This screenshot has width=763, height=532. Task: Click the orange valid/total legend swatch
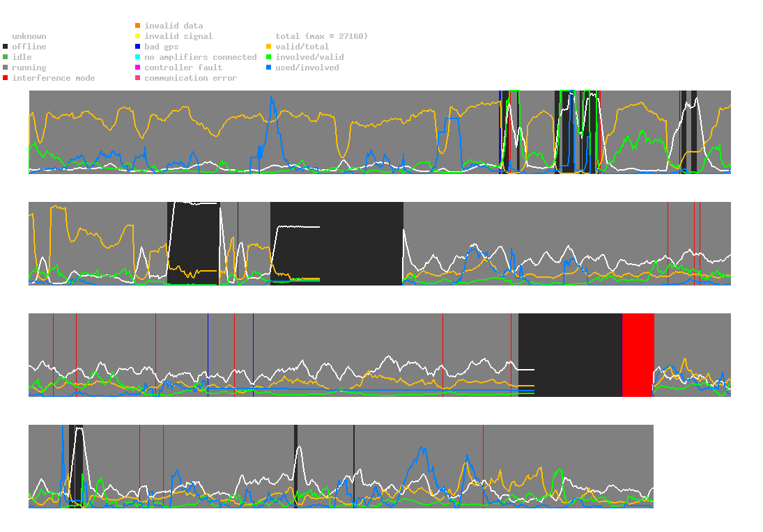coord(268,47)
